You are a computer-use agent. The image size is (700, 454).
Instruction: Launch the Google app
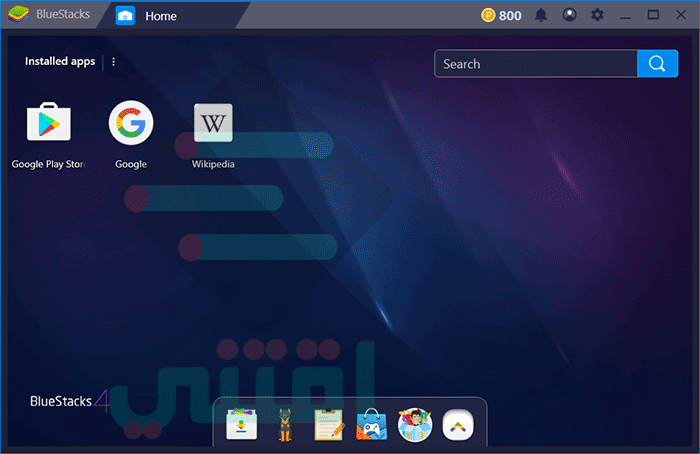[x=131, y=123]
